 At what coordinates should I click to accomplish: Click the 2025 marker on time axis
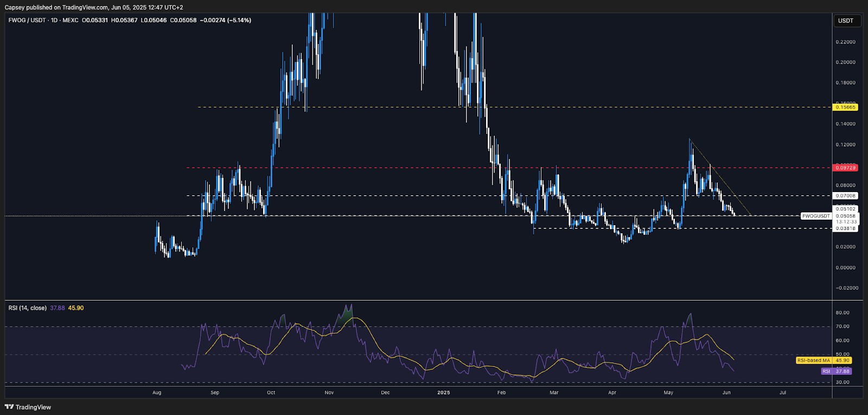coord(444,392)
